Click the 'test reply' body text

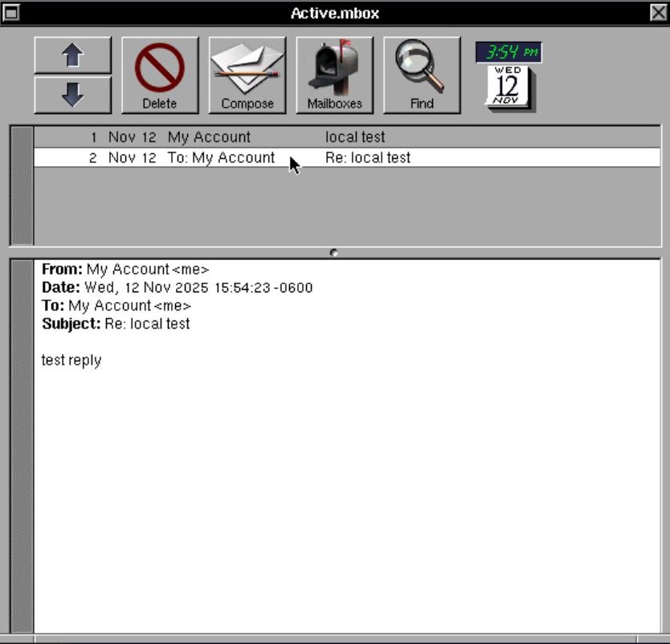71,361
